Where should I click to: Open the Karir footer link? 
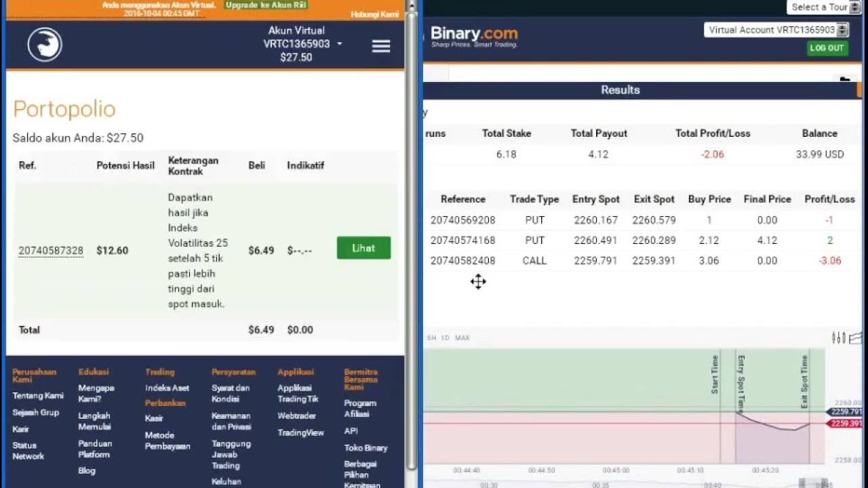20,429
